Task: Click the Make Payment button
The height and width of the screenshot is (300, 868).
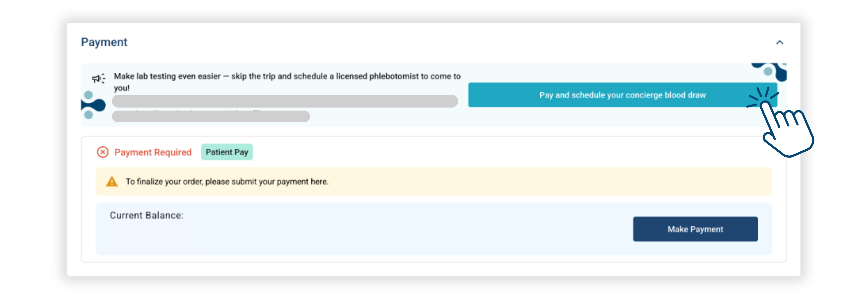Action: 695,229
